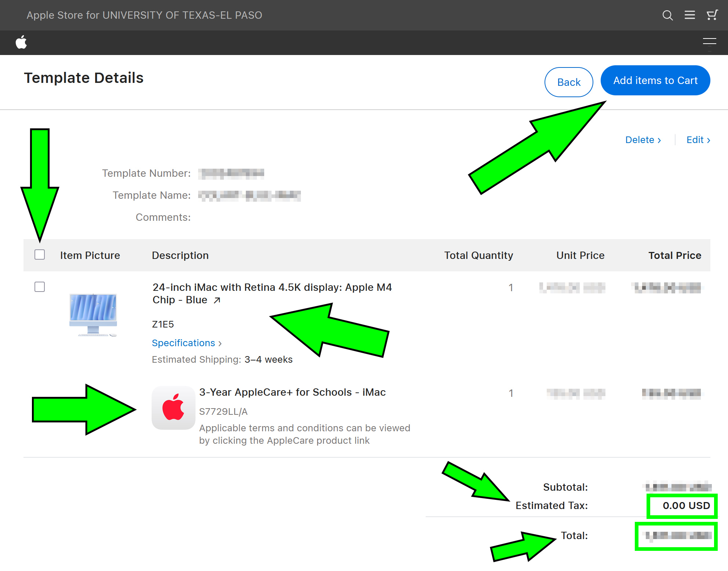Click the Back button
The height and width of the screenshot is (571, 728).
(569, 82)
